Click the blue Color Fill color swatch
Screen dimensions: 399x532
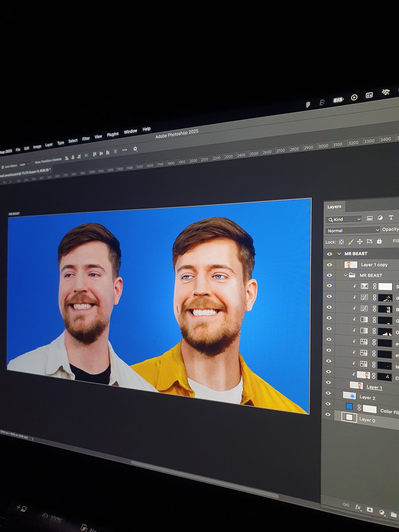tap(349, 406)
